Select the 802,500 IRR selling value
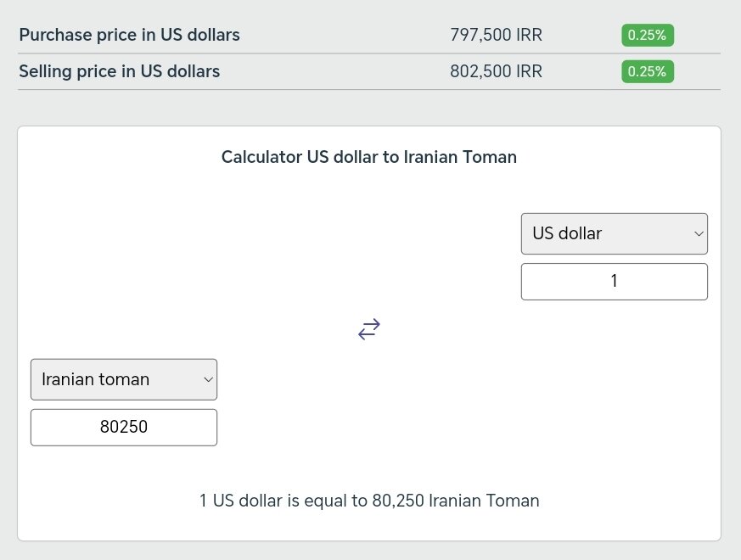 tap(496, 71)
